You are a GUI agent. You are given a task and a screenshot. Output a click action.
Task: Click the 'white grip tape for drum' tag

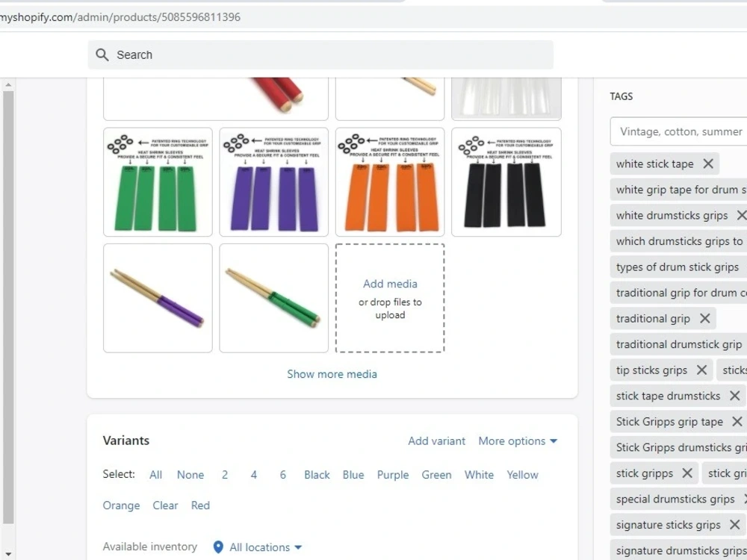(x=678, y=190)
